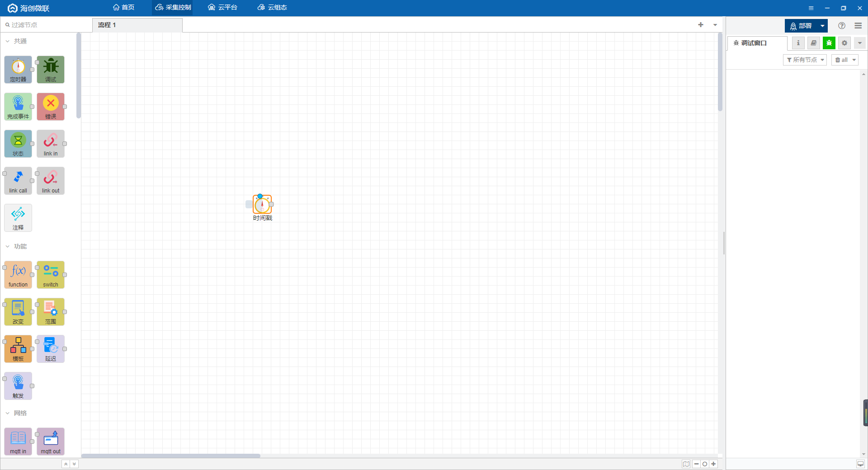Pick the 错误 error node from palette
Screen dimensions: 868x470
51,107
